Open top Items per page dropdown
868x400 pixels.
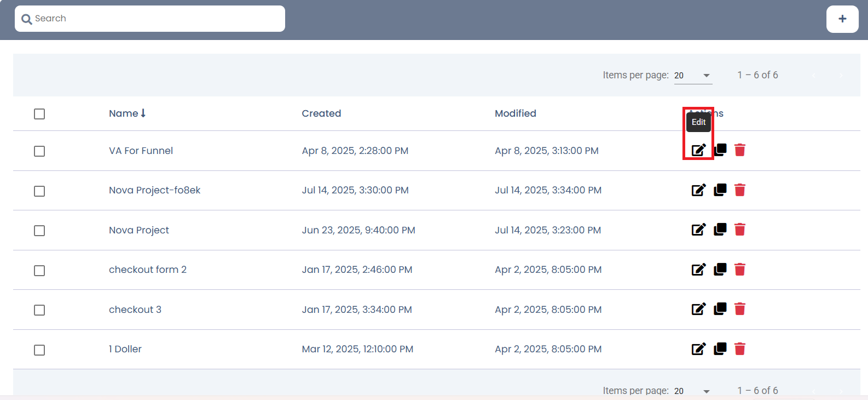tap(693, 76)
